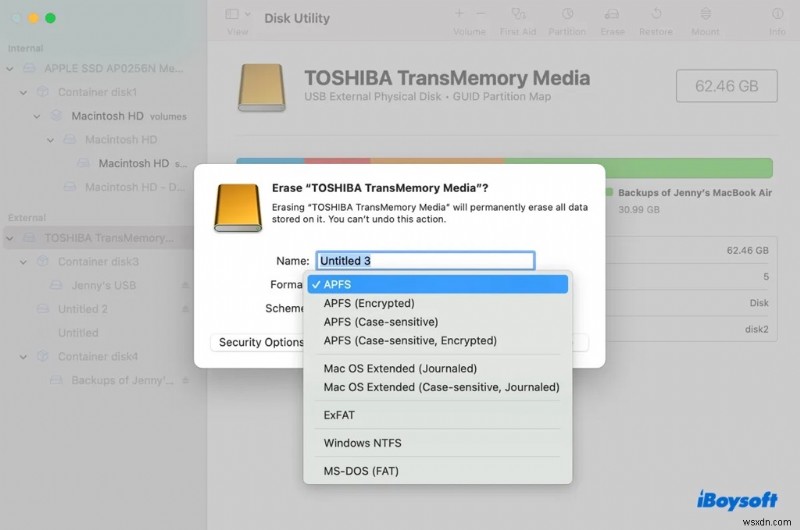The image size is (800, 530).
Task: Select Container disk1 in sidebar
Action: click(99, 92)
